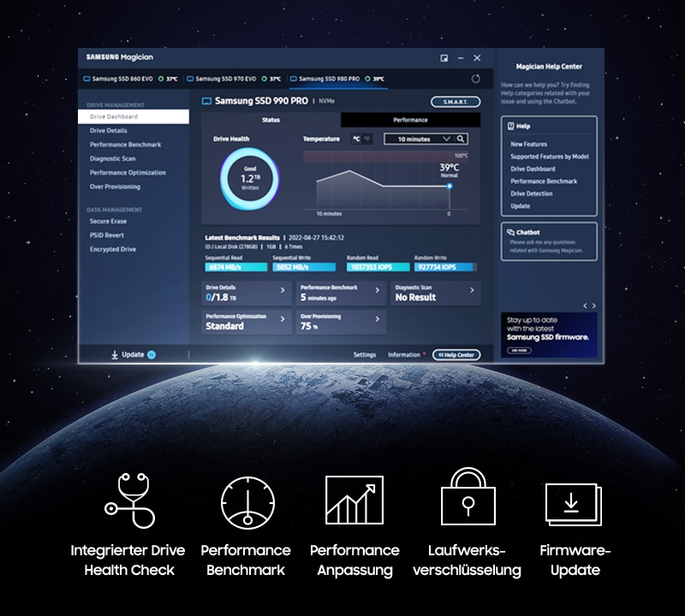Open Settings in the bottom bar
This screenshot has height=616, width=685.
[x=365, y=355]
